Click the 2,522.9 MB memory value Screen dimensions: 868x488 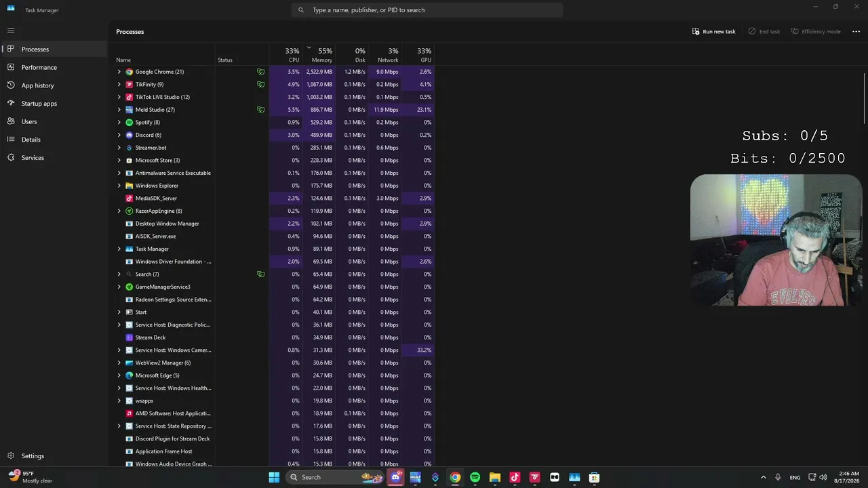pos(319,72)
